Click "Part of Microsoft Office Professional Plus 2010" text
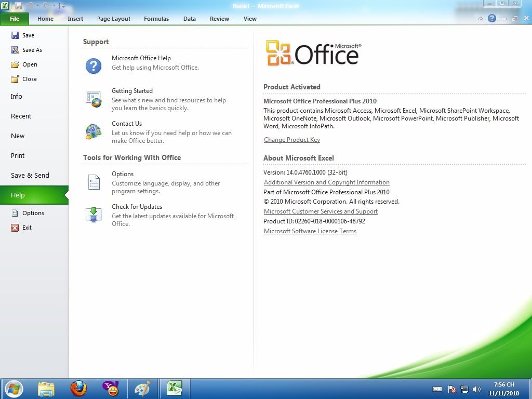This screenshot has width=532, height=399. pos(327,192)
